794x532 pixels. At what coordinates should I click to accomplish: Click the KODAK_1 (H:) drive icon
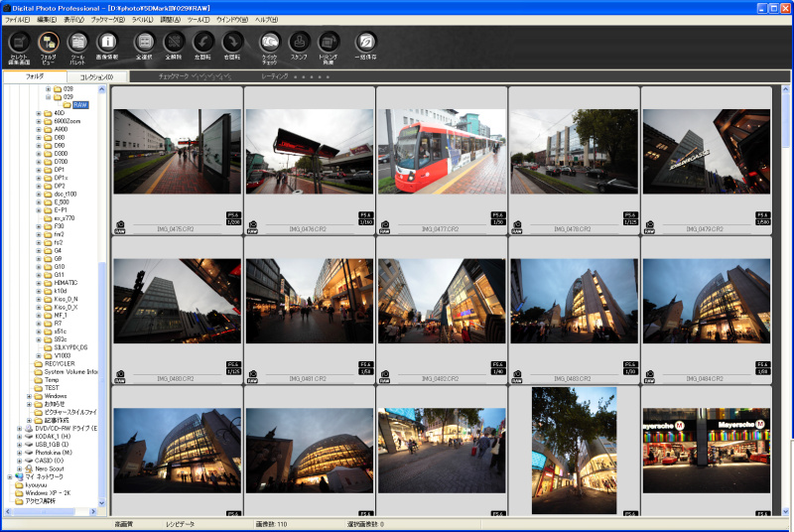coord(29,437)
